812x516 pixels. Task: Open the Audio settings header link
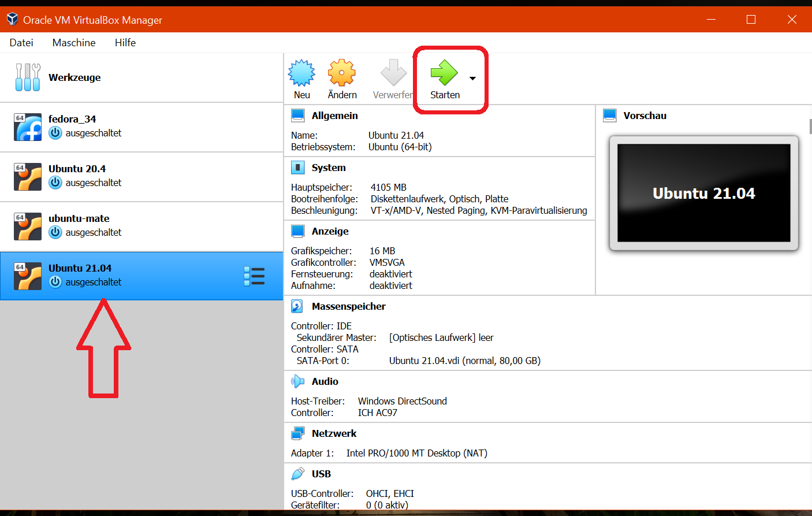pos(325,381)
